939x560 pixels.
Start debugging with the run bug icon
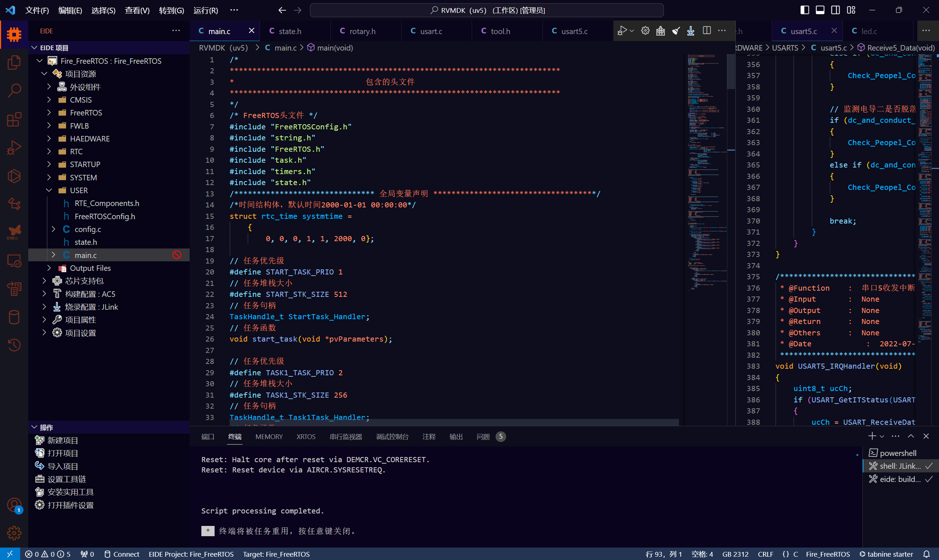622,30
